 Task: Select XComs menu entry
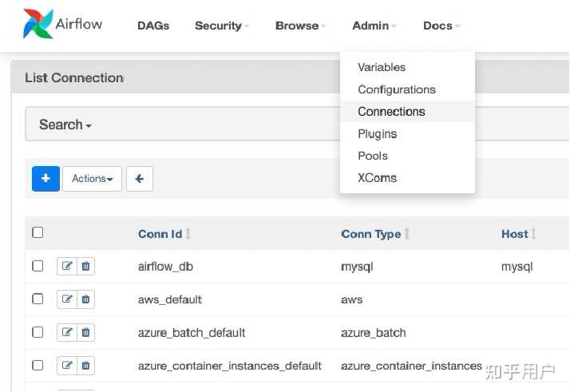pos(377,178)
